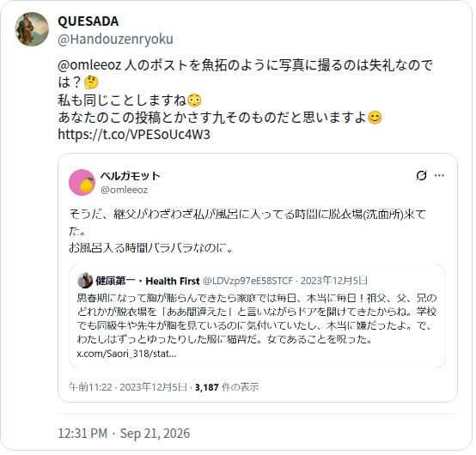Open QUESADA's profile avatar
476x455 pixels.
[x=32, y=29]
